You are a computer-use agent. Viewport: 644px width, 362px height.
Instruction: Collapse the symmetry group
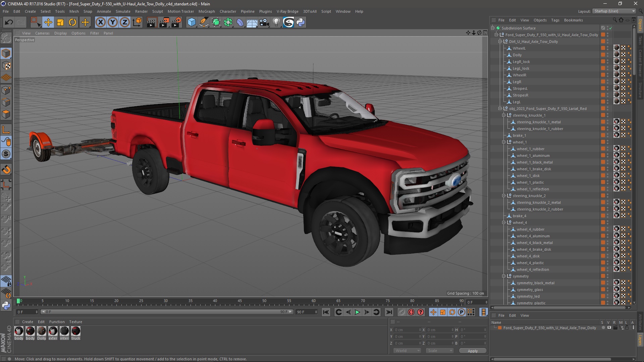click(504, 276)
